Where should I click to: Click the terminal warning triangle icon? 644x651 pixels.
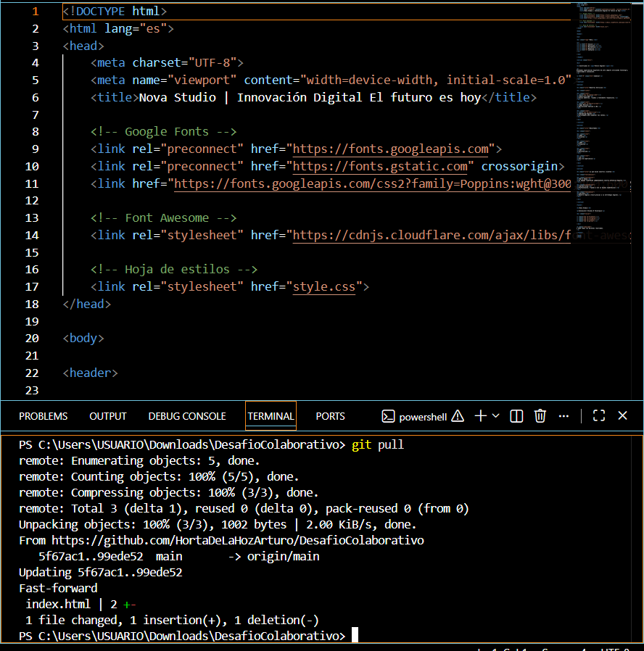point(458,415)
